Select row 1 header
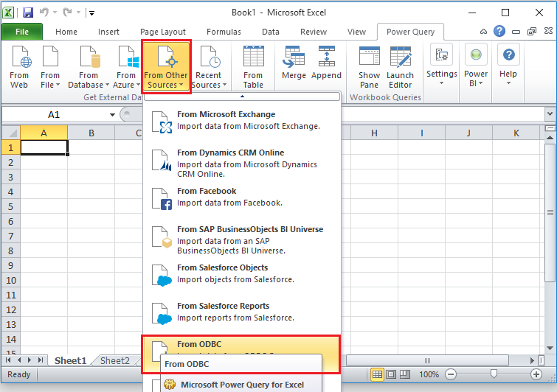This screenshot has height=392, width=557. pos(11,147)
